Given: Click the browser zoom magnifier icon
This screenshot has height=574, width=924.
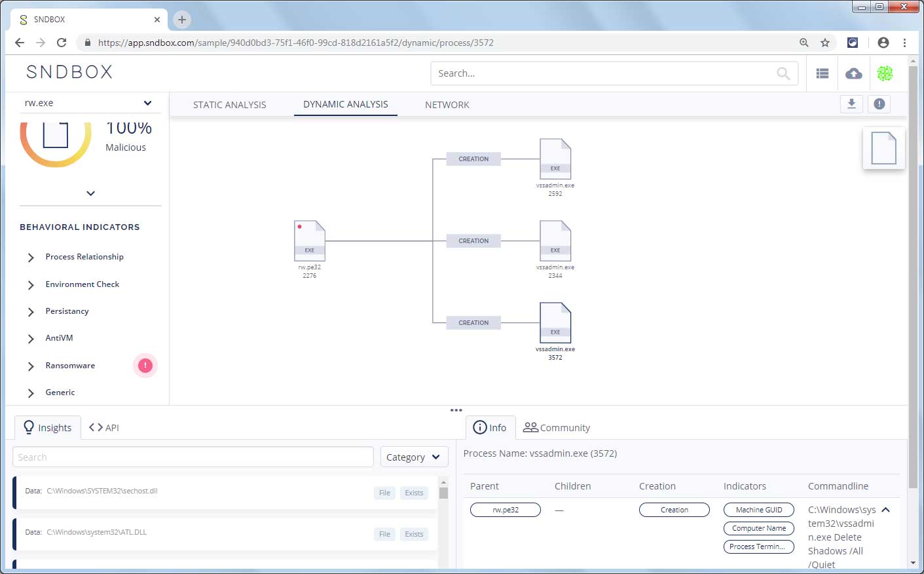Looking at the screenshot, I should point(804,43).
